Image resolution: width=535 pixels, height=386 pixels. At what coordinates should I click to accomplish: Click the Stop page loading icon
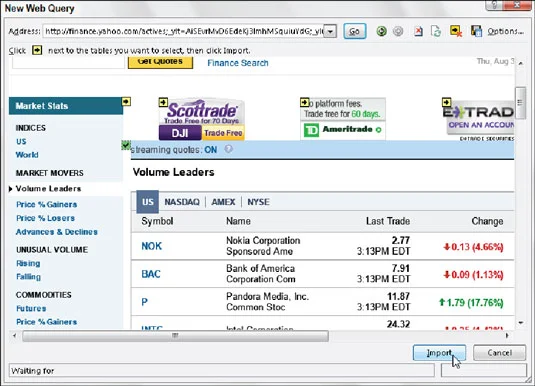(418, 31)
